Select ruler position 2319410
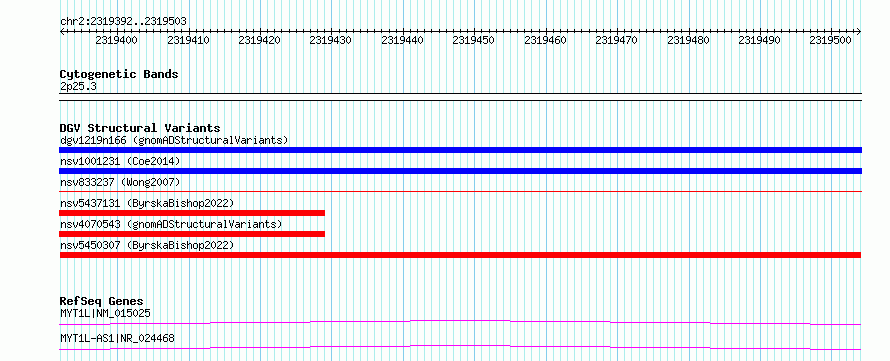The image size is (890, 361). (x=188, y=40)
